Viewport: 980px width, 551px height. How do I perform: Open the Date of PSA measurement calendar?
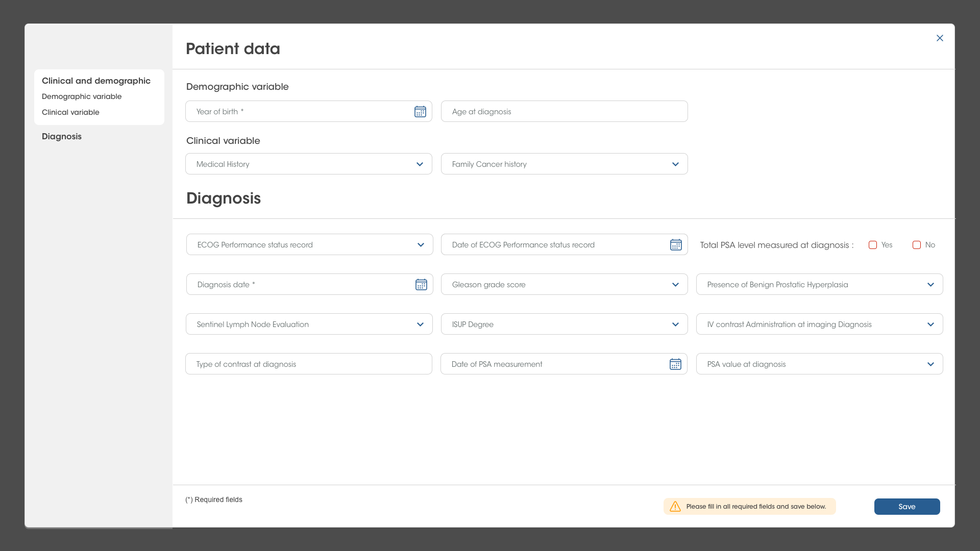[x=676, y=364]
